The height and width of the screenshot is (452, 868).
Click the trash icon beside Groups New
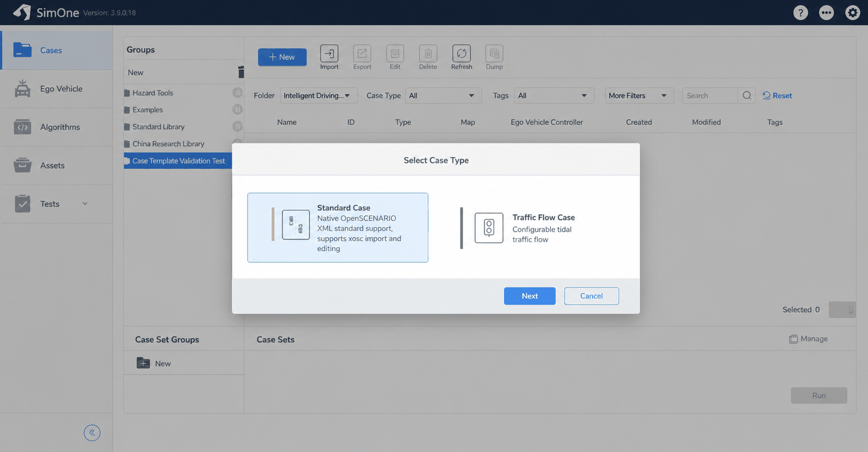(241, 72)
